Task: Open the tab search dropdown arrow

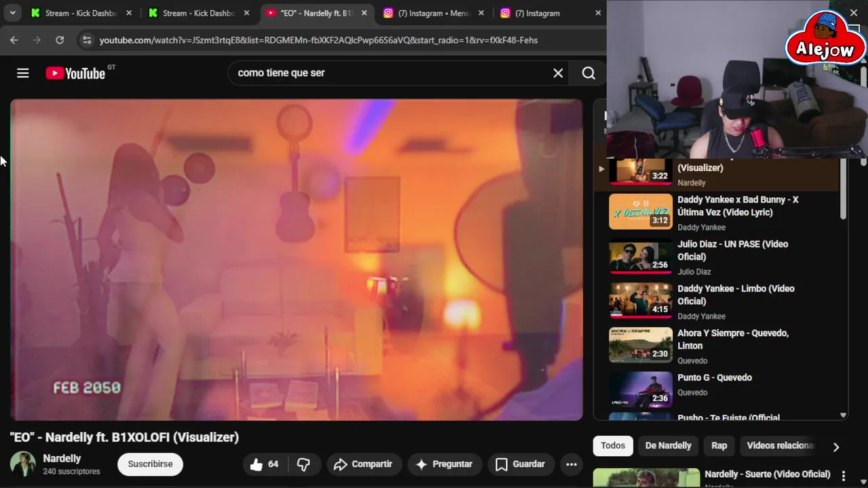Action: [12, 13]
